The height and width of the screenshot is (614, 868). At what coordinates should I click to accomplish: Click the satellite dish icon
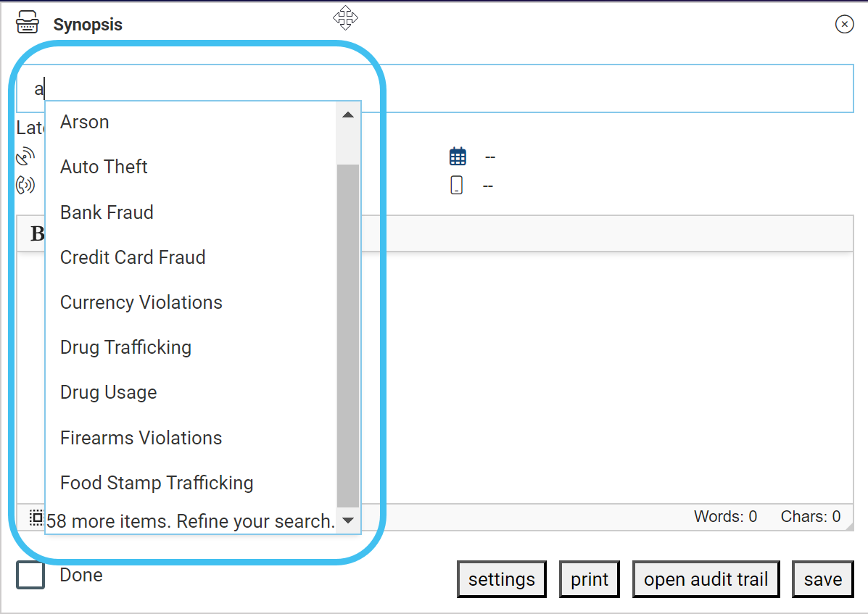tap(25, 157)
